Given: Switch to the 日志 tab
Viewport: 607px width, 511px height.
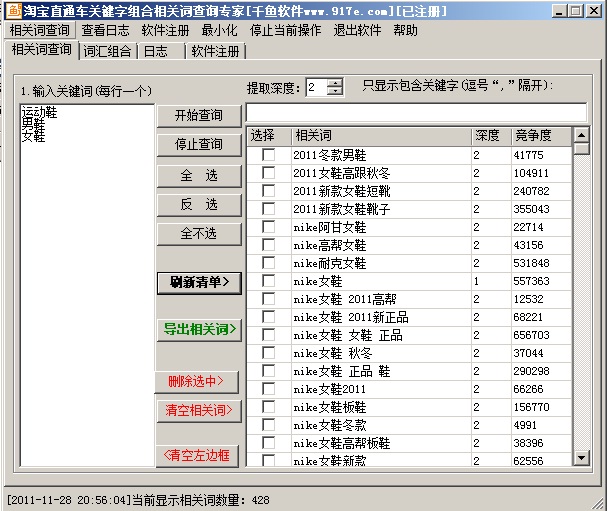Looking at the screenshot, I should point(161,51).
